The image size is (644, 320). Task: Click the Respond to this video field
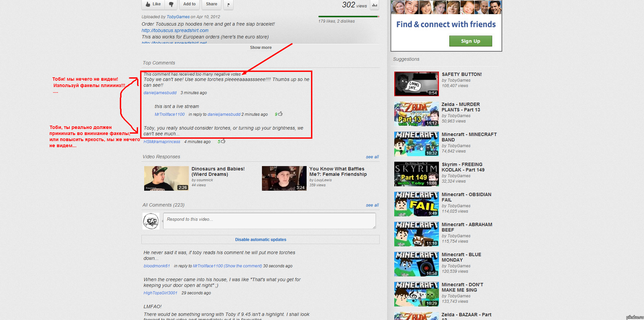click(x=269, y=221)
